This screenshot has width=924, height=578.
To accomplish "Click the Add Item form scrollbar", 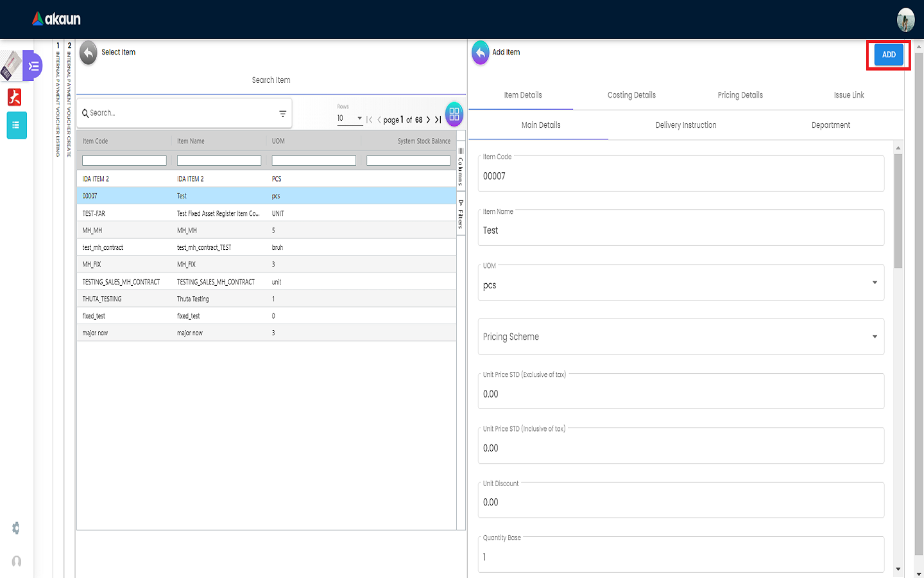I will [898, 212].
